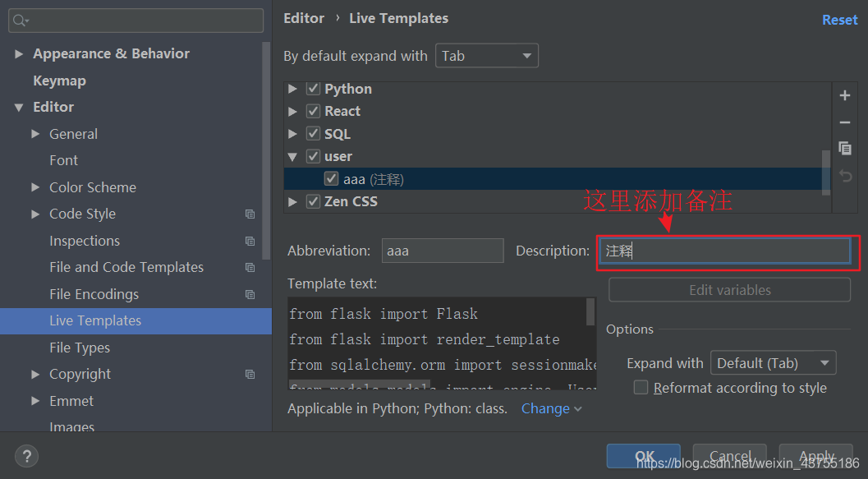Viewport: 868px width, 479px height.
Task: Click project-level icon beside Copyright
Action: tap(250, 375)
